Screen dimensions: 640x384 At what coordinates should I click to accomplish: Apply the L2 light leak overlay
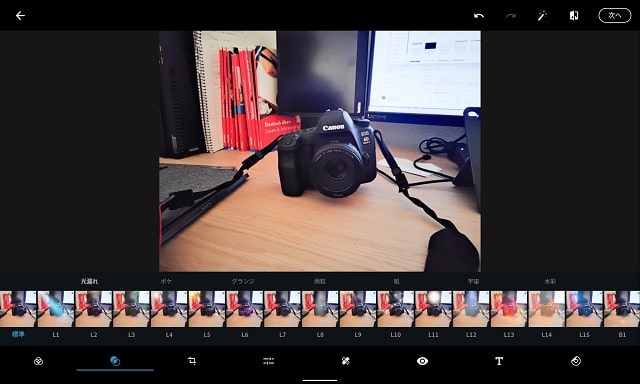tap(93, 309)
